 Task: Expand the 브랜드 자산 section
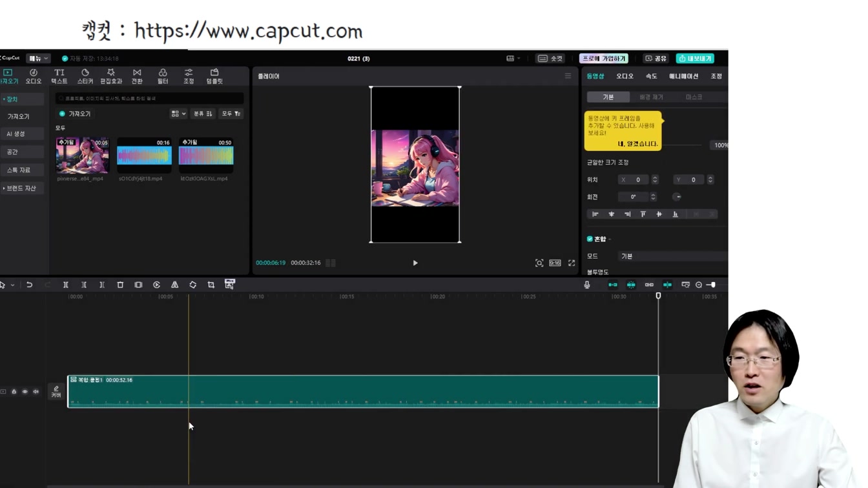[x=22, y=188]
